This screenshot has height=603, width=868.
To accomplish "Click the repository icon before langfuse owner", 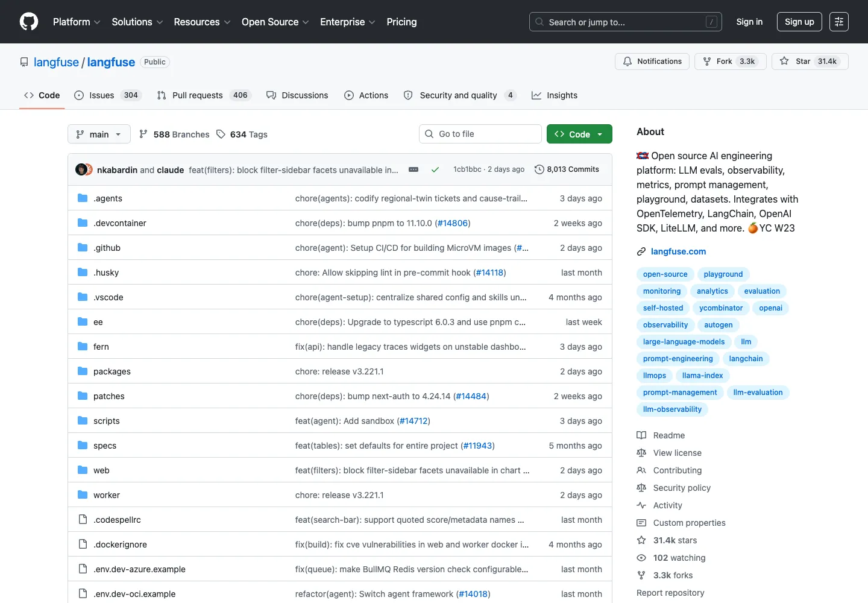I will 24,62.
